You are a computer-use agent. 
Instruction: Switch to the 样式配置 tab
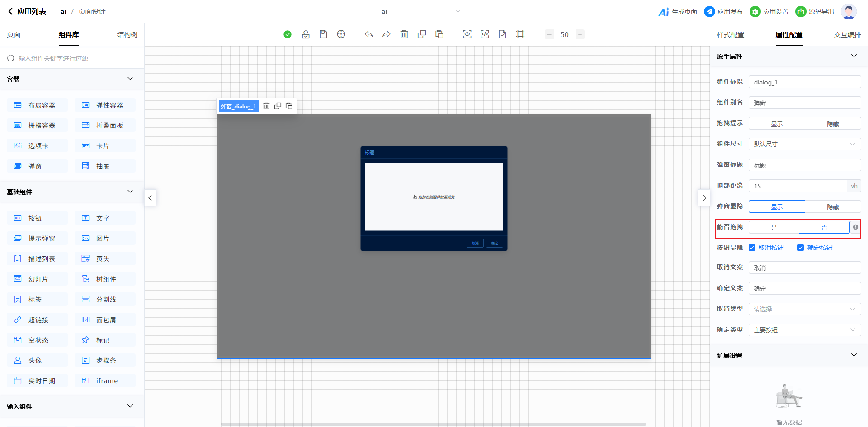(730, 35)
